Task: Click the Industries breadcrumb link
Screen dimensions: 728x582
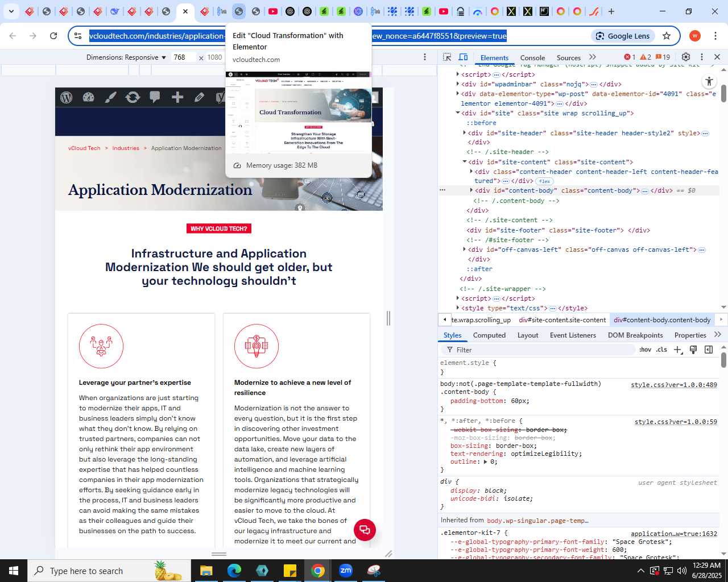Action: [x=126, y=148]
